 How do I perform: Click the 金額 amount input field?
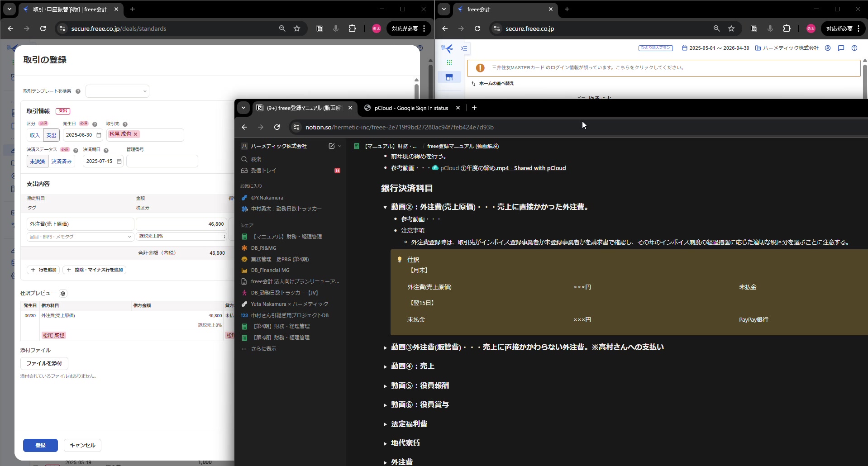[181, 224]
